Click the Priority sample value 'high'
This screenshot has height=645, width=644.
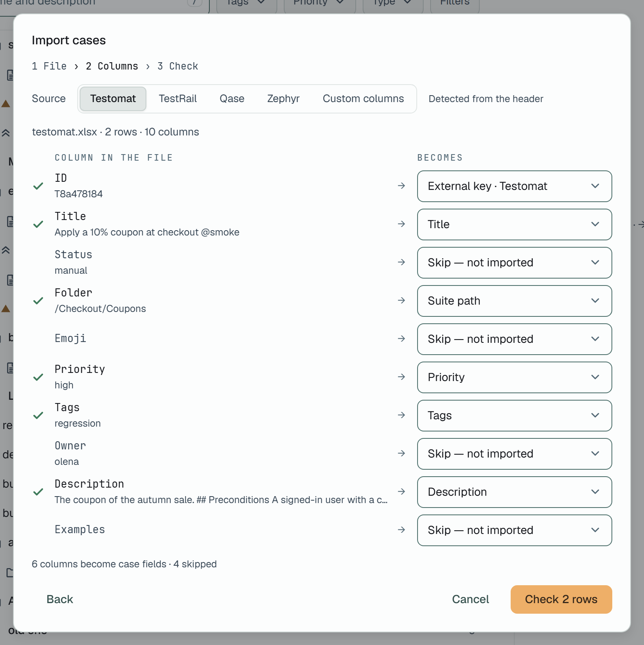click(x=64, y=385)
